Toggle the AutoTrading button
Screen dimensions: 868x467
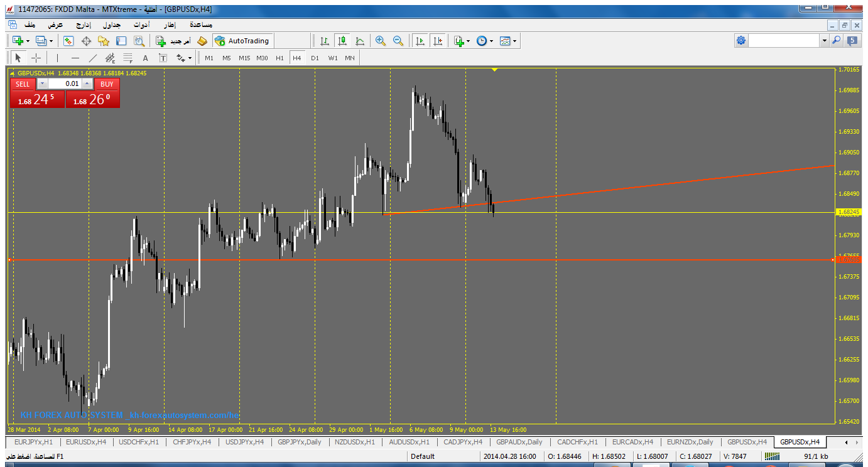(242, 41)
